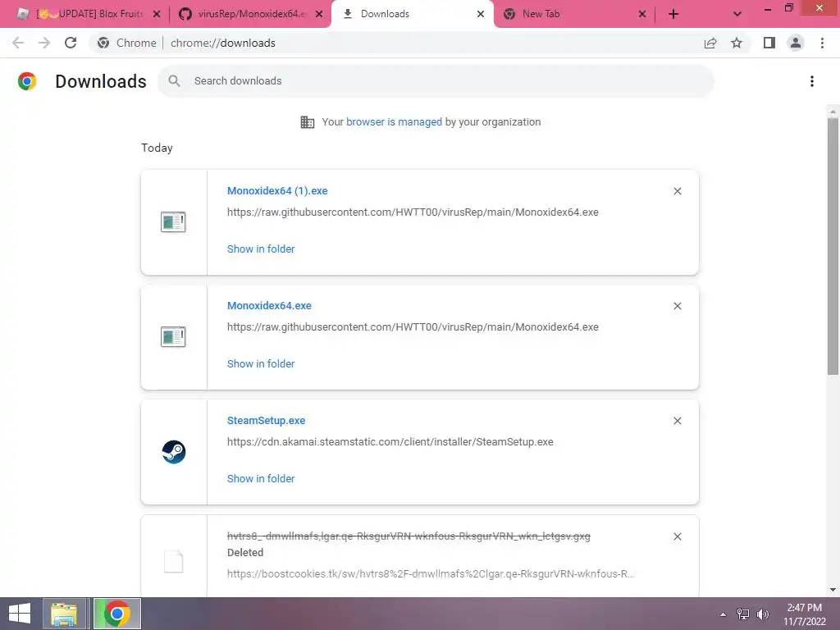Open the Chrome three-dot menu
This screenshot has width=840, height=630.
click(822, 43)
